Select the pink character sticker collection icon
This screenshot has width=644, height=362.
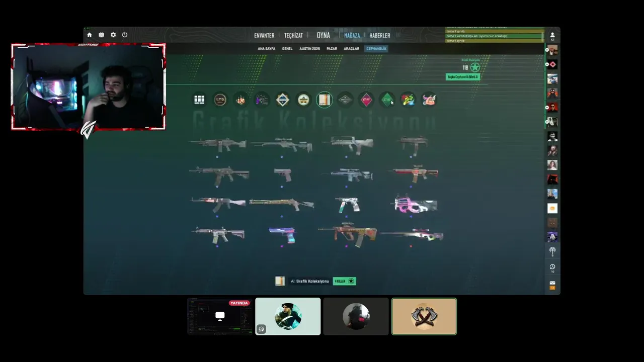coord(429,100)
